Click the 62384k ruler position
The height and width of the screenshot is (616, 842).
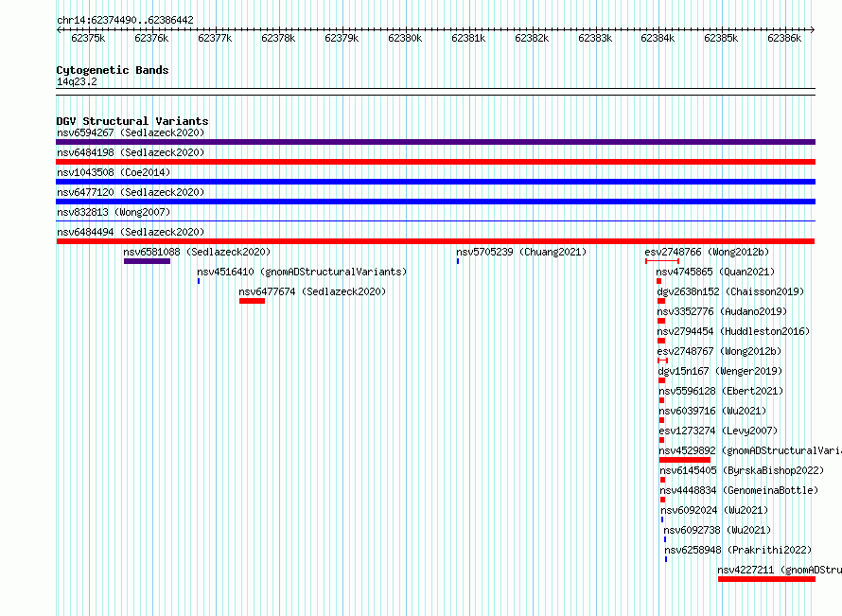(x=658, y=38)
